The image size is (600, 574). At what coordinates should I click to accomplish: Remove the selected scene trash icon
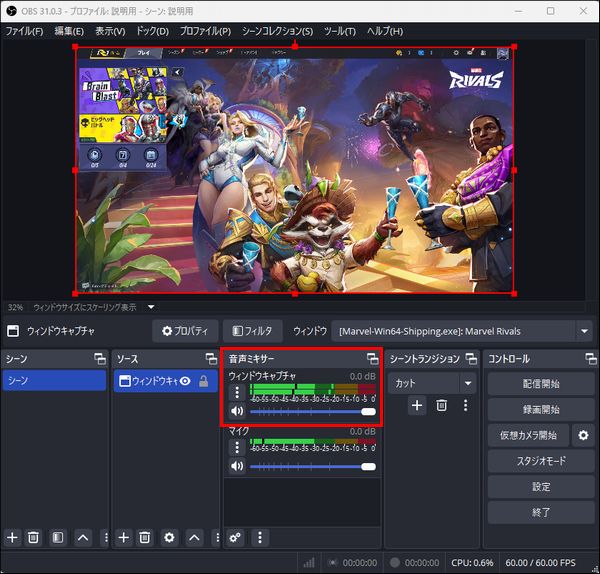[x=33, y=538]
